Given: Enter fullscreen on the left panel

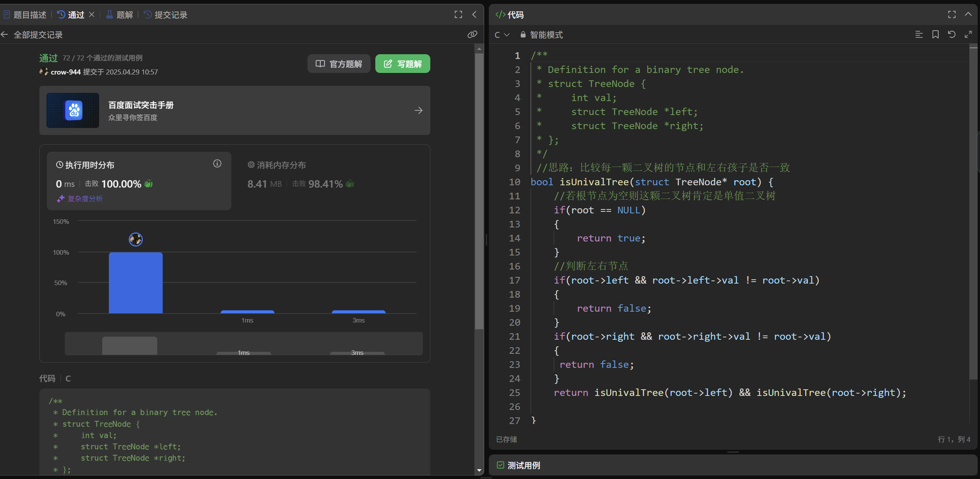Looking at the screenshot, I should 458,15.
